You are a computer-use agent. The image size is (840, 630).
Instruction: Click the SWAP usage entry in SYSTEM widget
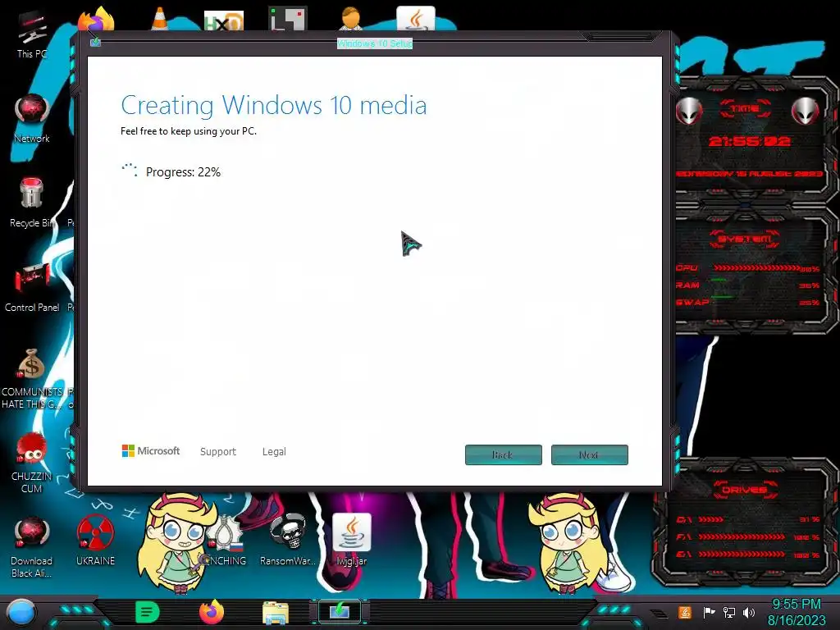748,302
